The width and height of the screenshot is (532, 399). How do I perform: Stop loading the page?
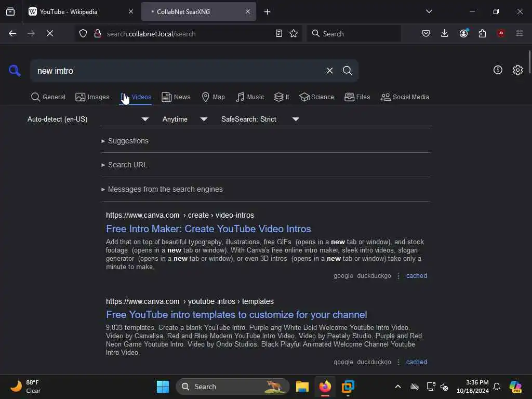(x=50, y=33)
